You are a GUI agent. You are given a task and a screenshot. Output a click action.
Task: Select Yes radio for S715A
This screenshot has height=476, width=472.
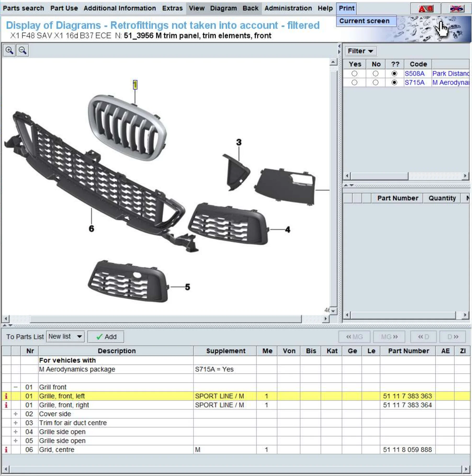click(x=354, y=83)
